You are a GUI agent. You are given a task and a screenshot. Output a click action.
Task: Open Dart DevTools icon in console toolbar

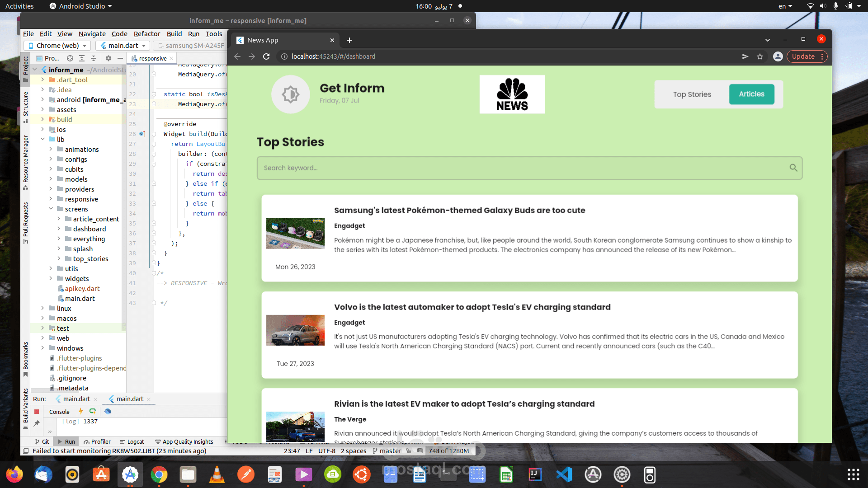point(108,411)
